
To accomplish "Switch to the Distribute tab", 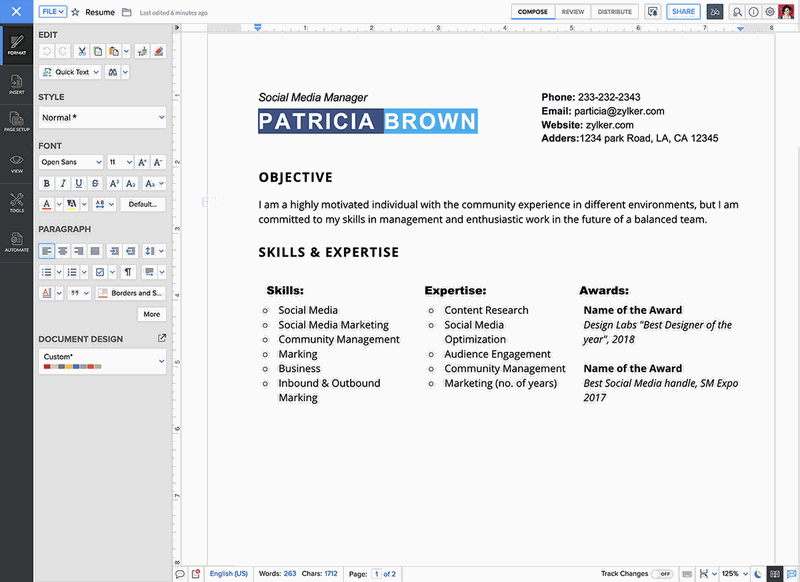I will click(615, 12).
